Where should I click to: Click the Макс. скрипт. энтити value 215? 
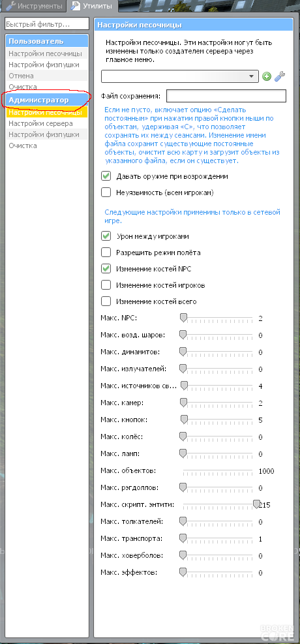click(264, 505)
